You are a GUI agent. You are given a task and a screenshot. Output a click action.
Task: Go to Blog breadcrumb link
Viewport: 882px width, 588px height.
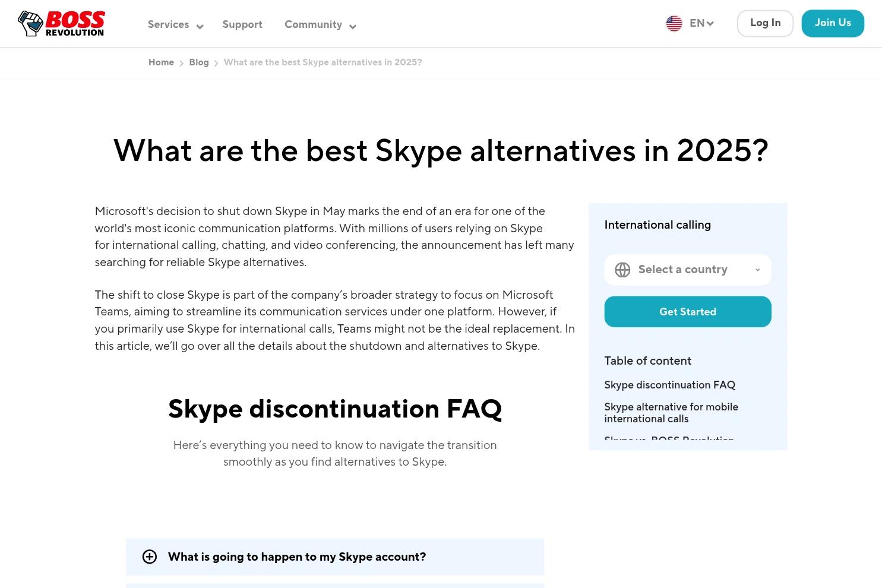click(199, 62)
